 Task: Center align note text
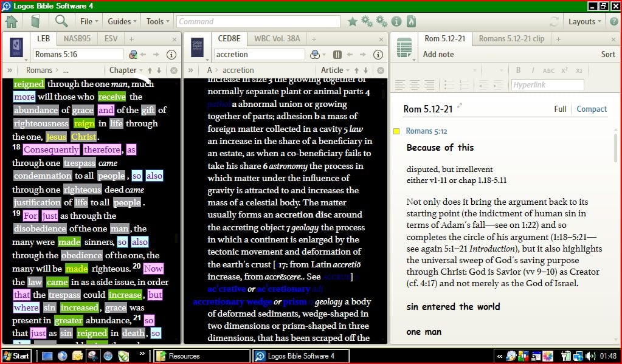pos(415,84)
